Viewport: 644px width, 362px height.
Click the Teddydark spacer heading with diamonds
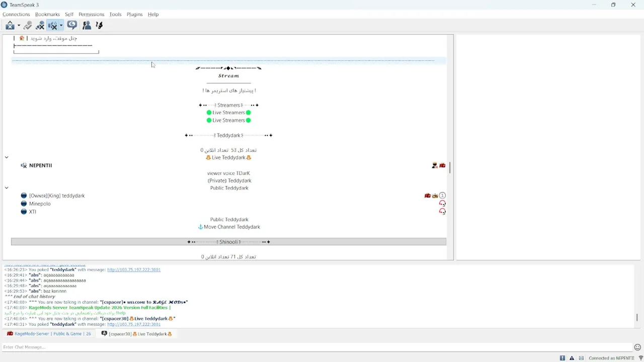(228, 135)
